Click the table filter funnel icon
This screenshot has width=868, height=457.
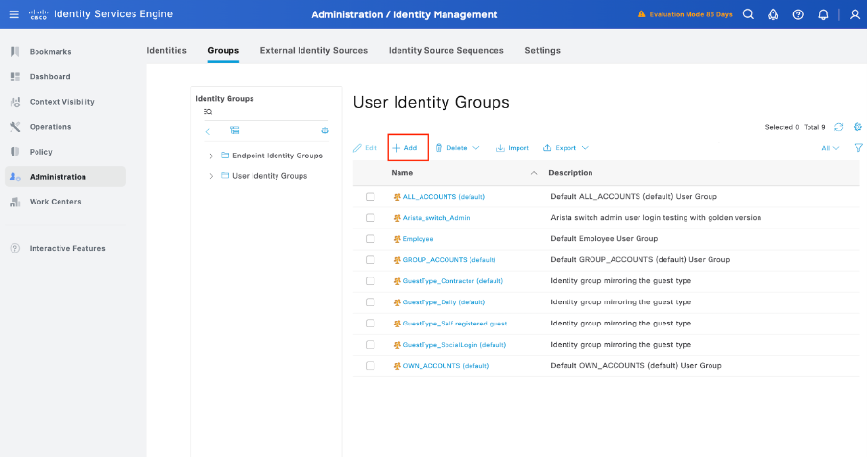coord(858,148)
